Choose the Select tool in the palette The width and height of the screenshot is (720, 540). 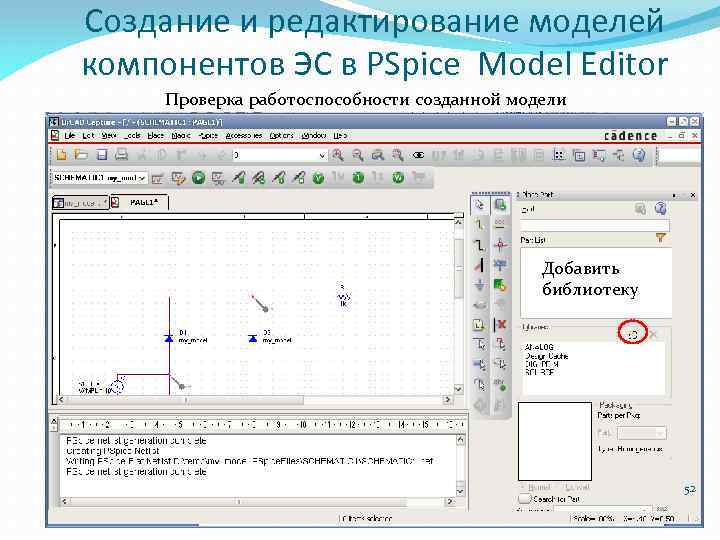point(479,205)
